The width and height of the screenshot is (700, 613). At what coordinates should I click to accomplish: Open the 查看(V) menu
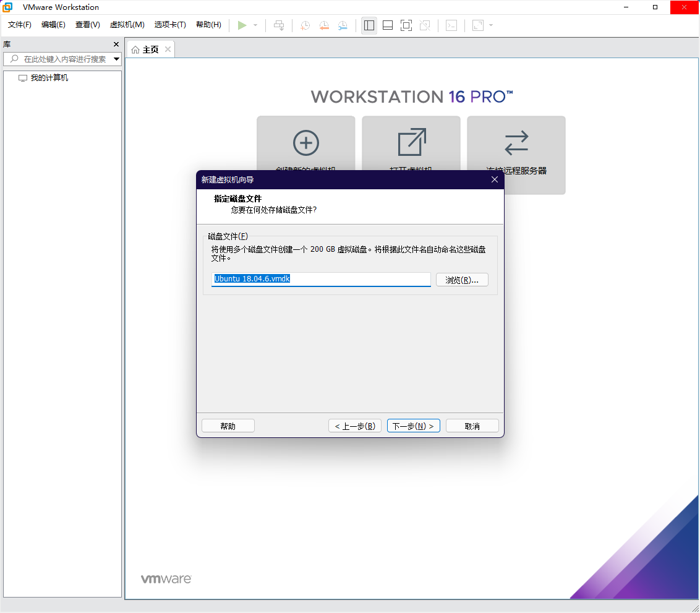click(88, 25)
